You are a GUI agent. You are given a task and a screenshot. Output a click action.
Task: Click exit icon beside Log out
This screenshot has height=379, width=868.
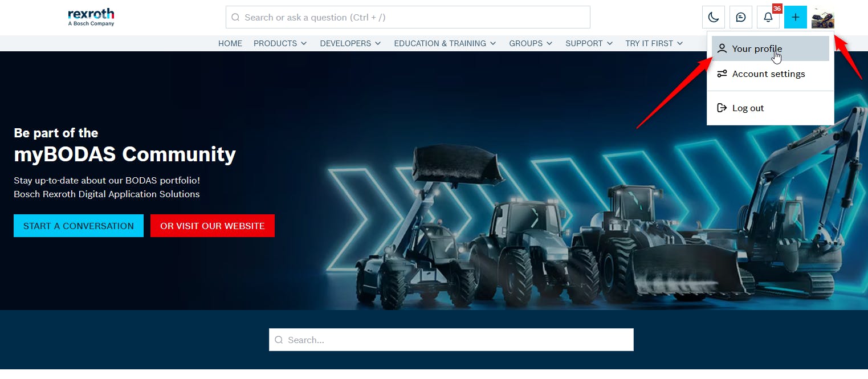(722, 108)
